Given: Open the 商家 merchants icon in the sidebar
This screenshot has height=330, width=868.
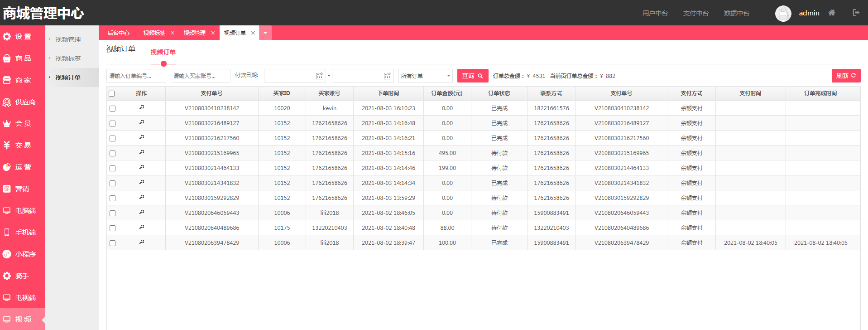Looking at the screenshot, I should [7, 80].
